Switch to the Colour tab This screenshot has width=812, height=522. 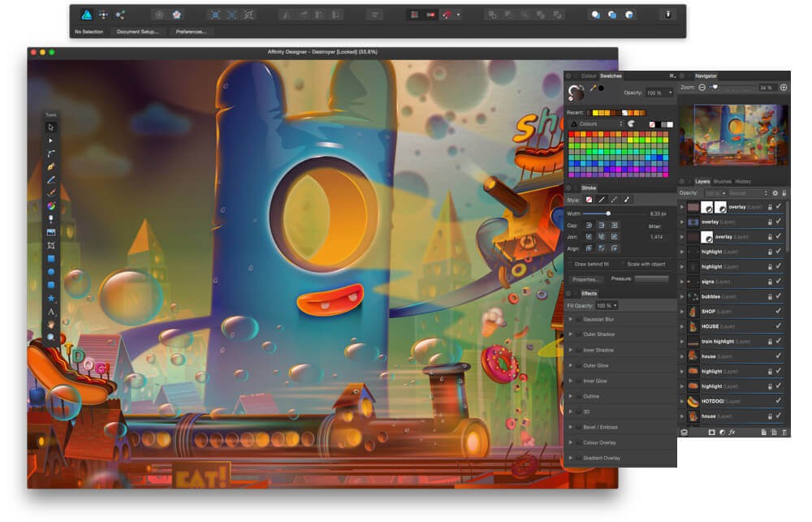click(x=588, y=75)
